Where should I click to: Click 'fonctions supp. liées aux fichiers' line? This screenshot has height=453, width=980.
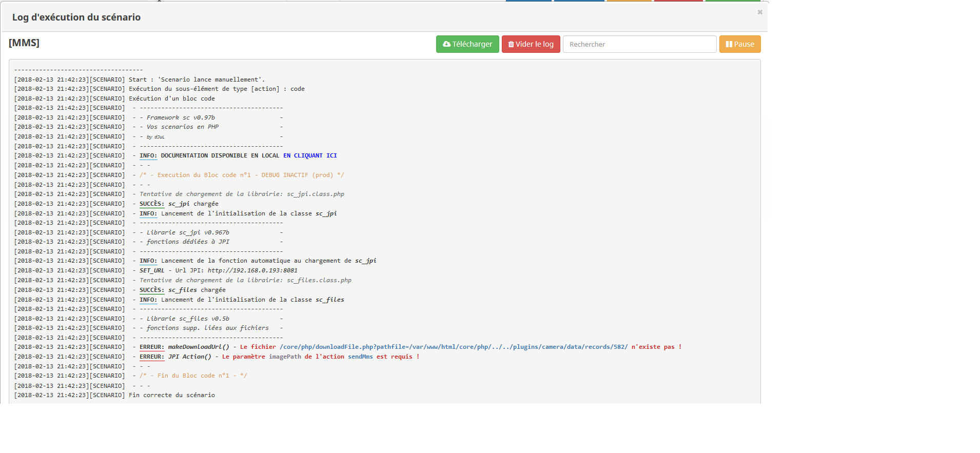coord(149,328)
